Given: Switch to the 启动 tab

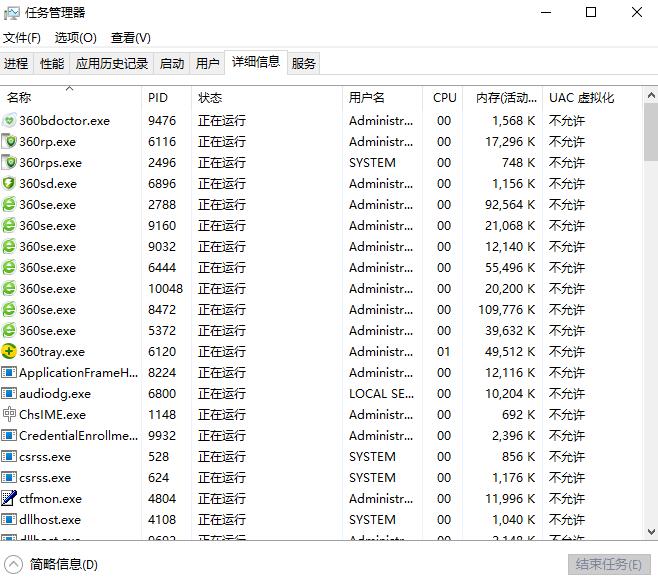Looking at the screenshot, I should 172,64.
